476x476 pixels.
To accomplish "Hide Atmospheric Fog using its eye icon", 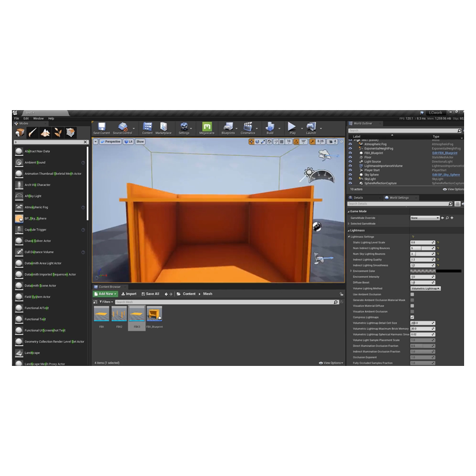I will (x=350, y=144).
